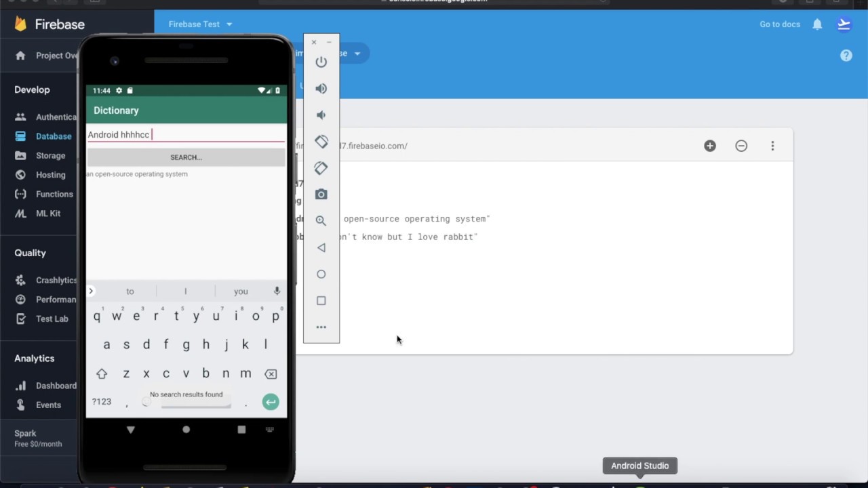Click the emulator back triangle button

click(321, 247)
